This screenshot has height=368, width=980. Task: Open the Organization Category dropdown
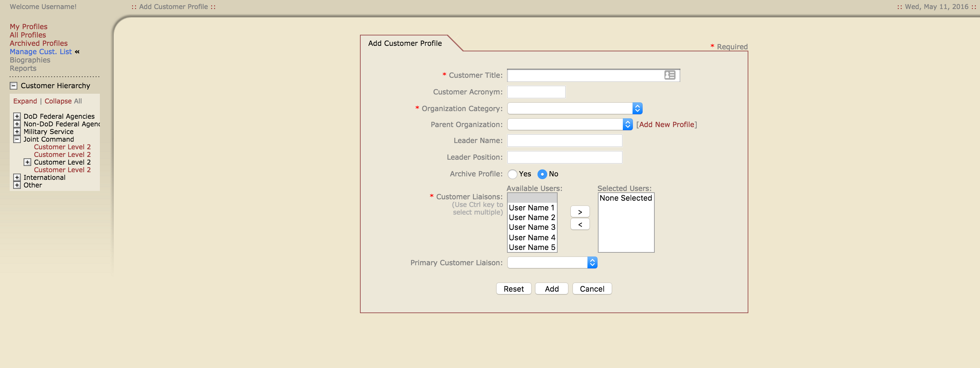[637, 108]
